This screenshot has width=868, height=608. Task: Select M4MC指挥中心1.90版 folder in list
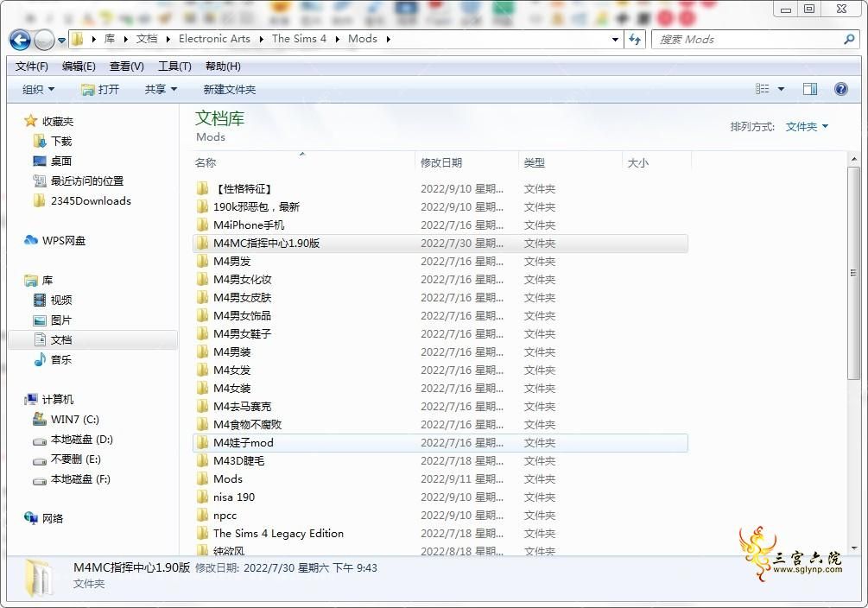(x=440, y=243)
